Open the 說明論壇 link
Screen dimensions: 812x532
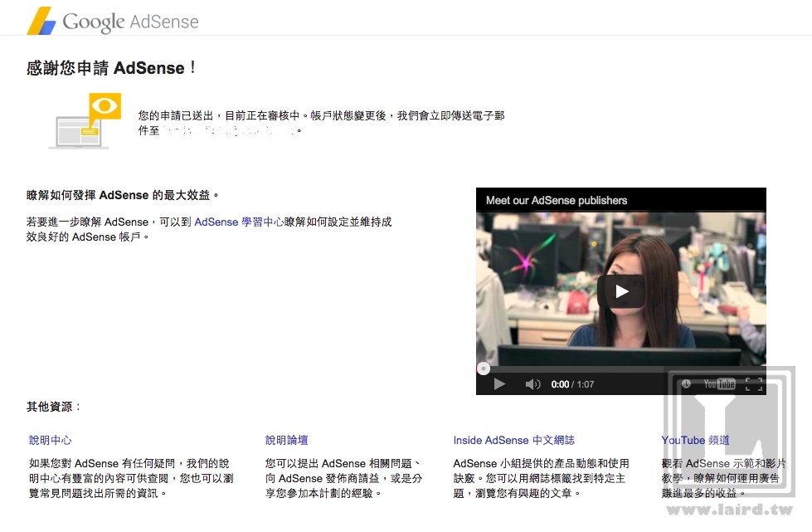286,441
